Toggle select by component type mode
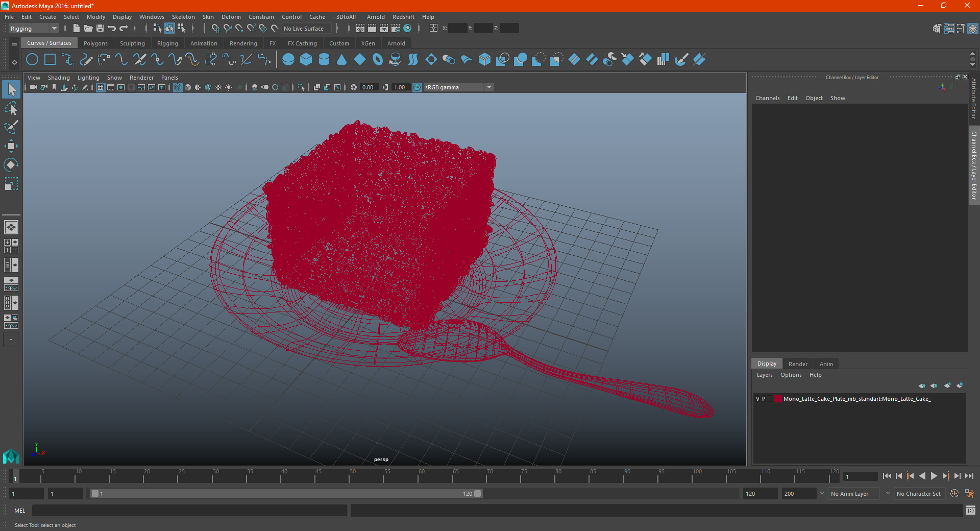 coord(181,29)
